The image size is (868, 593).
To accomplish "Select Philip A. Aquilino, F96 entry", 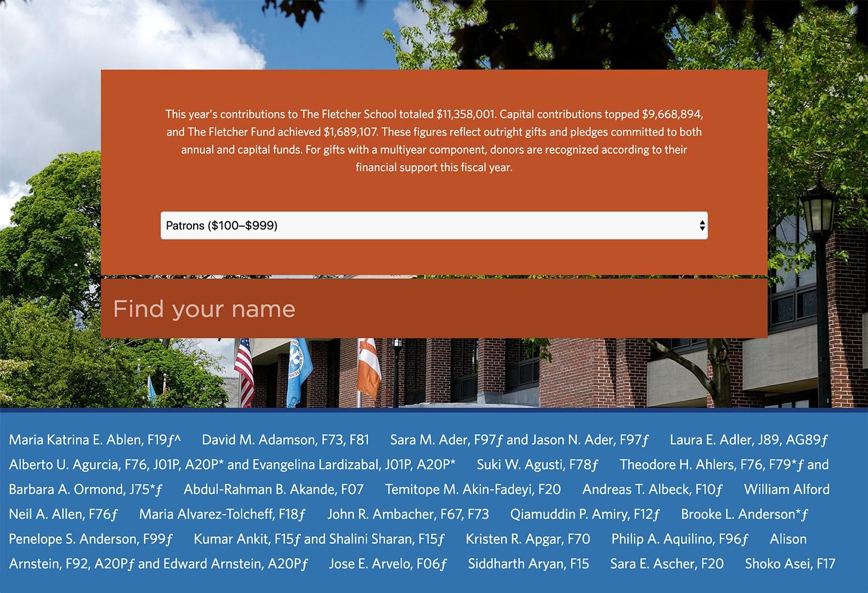I will [x=680, y=539].
